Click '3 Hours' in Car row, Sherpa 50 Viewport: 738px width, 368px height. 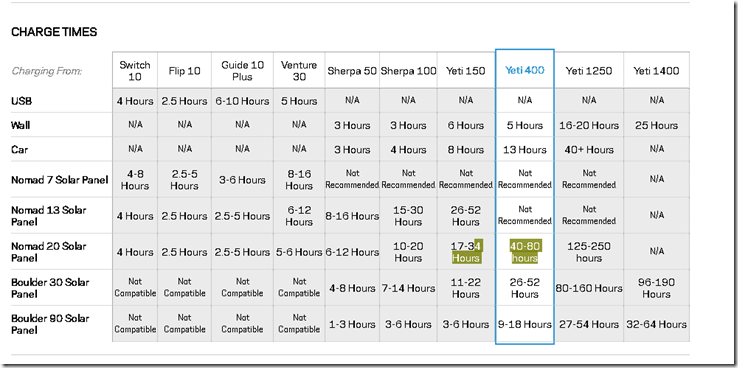(x=352, y=150)
